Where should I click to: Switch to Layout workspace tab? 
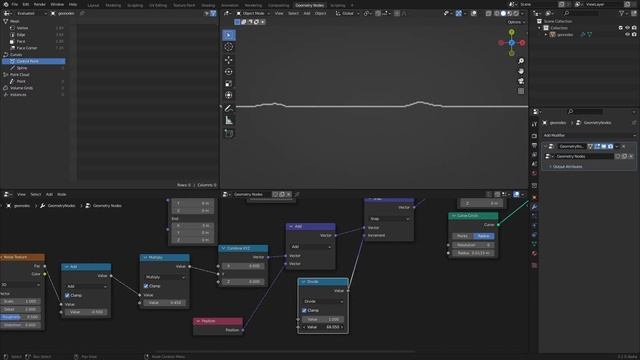point(93,5)
